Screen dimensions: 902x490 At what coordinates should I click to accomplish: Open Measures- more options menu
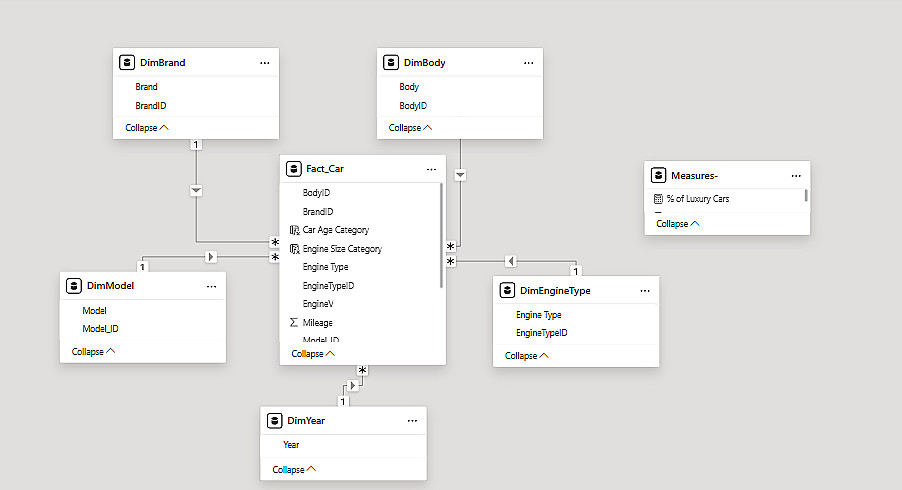(796, 175)
